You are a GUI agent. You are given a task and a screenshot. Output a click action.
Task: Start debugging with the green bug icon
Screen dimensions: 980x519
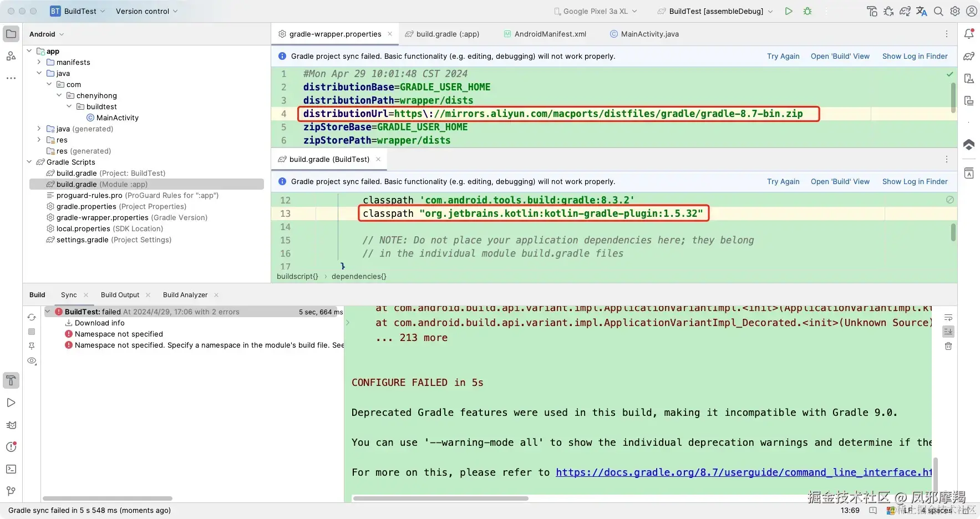tap(808, 11)
